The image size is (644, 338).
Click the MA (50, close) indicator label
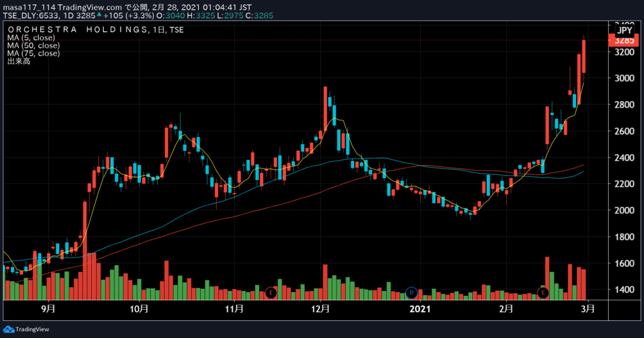[x=33, y=45]
